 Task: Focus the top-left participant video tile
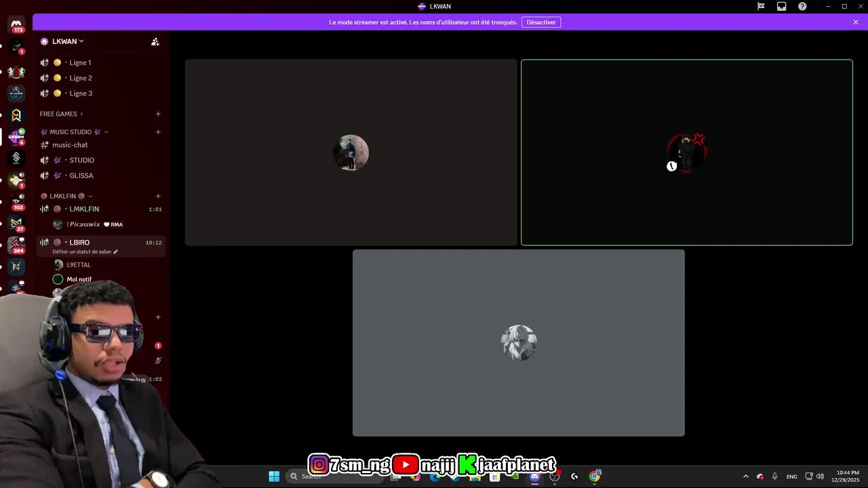(351, 152)
